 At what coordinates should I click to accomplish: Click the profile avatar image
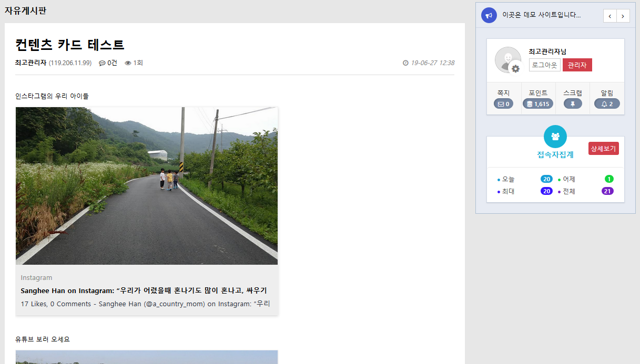[507, 59]
